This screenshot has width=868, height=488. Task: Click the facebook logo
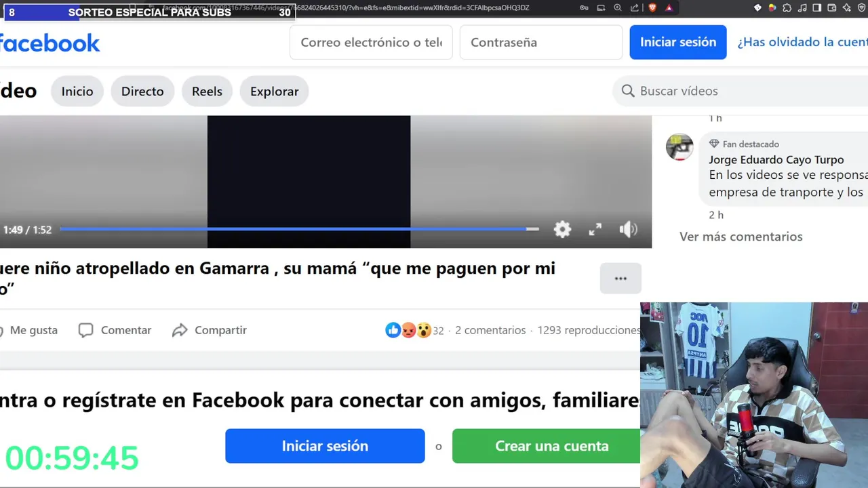(x=49, y=43)
